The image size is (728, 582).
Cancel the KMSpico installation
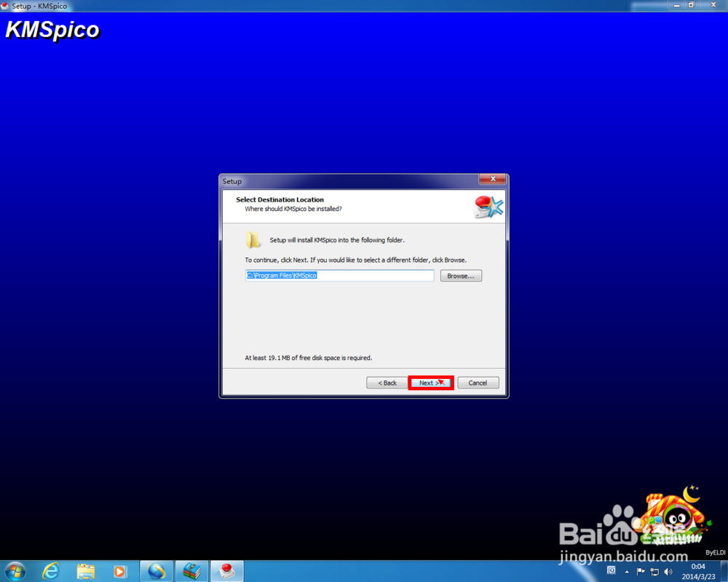[x=478, y=383]
